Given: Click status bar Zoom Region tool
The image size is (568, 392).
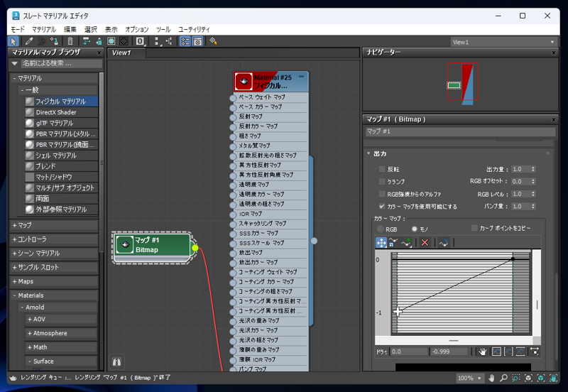Looking at the screenshot, I should coord(516,379).
